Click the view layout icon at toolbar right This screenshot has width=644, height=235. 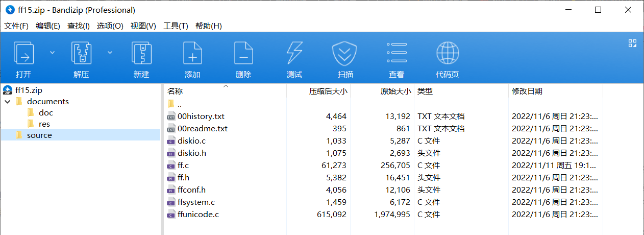tap(632, 43)
